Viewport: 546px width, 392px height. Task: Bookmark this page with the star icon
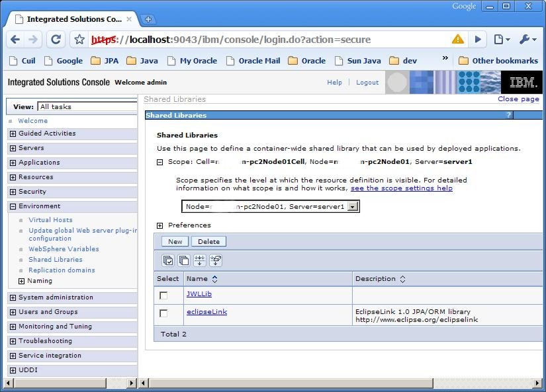point(79,40)
